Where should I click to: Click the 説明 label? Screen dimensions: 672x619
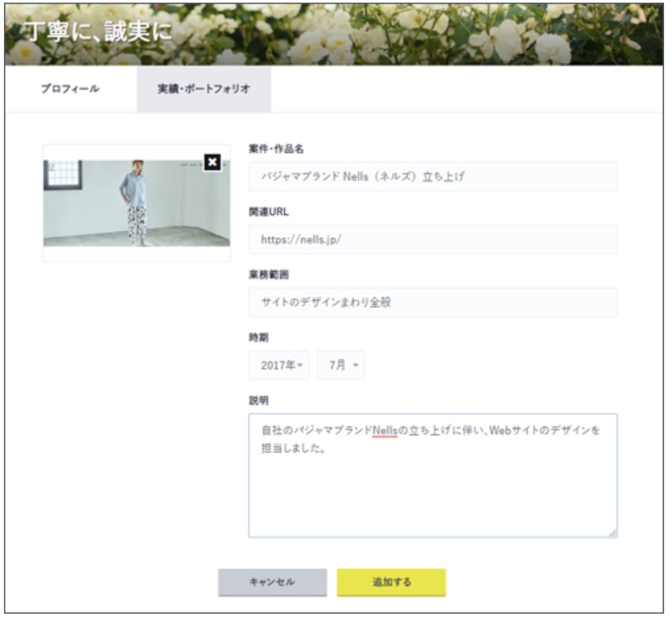[259, 401]
